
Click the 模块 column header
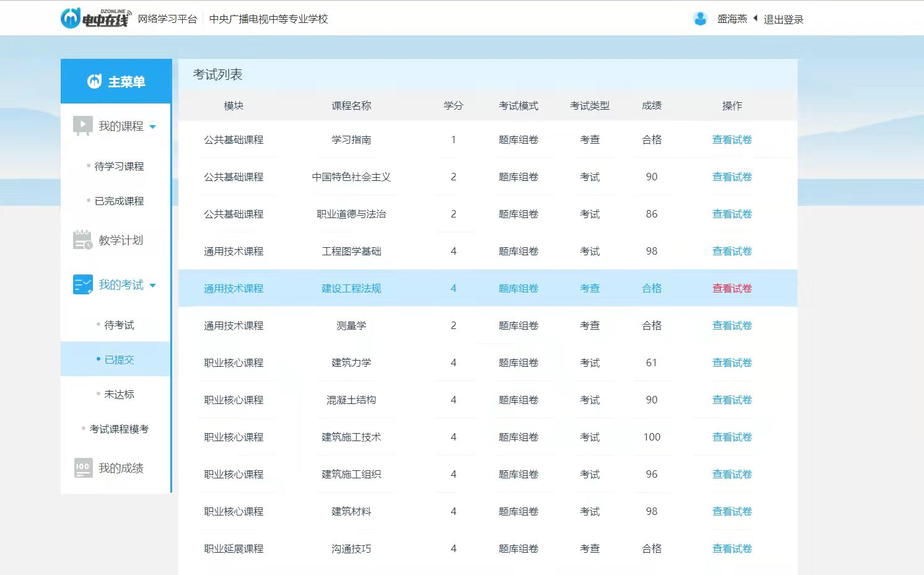click(x=233, y=105)
